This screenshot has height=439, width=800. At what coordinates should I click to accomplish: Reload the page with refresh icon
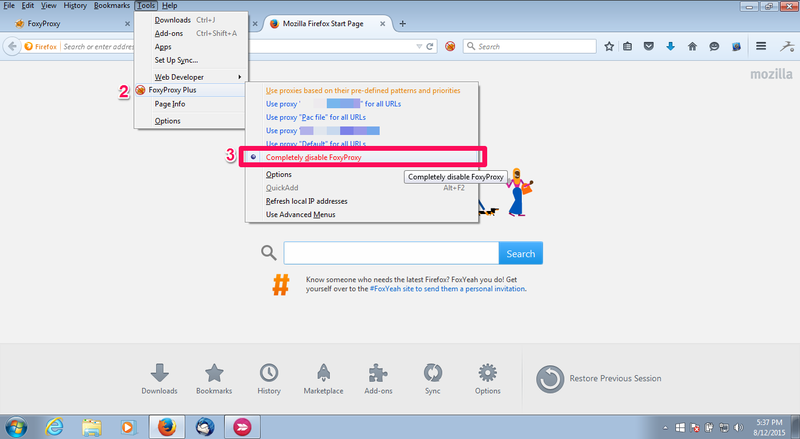[x=430, y=46]
